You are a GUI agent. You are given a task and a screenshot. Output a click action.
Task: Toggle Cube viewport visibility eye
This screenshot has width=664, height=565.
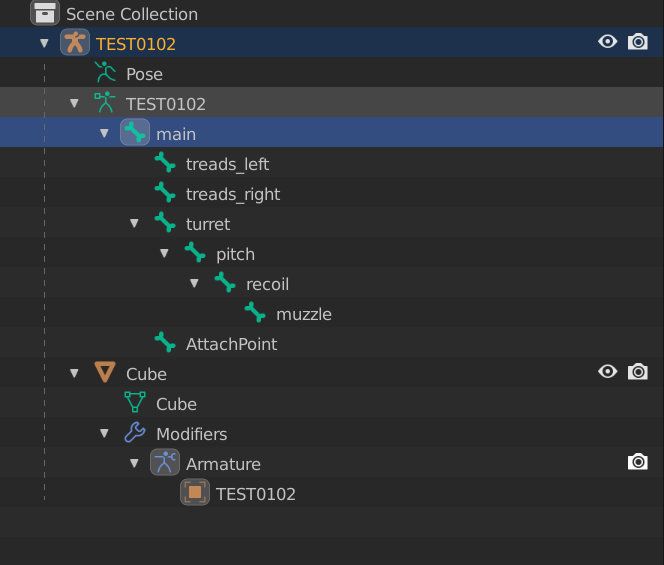coord(608,371)
